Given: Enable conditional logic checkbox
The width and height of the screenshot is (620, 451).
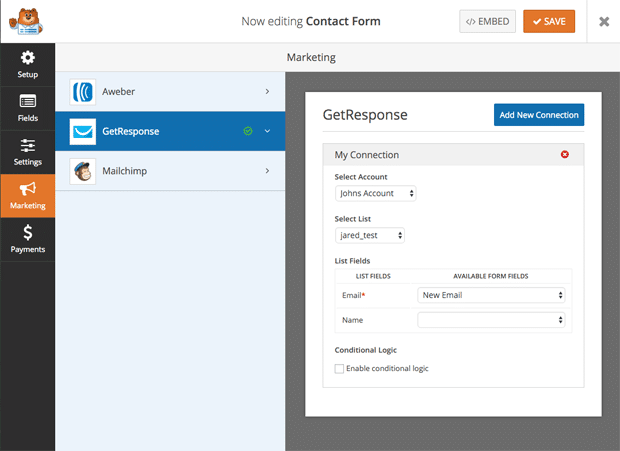Looking at the screenshot, I should click(339, 368).
